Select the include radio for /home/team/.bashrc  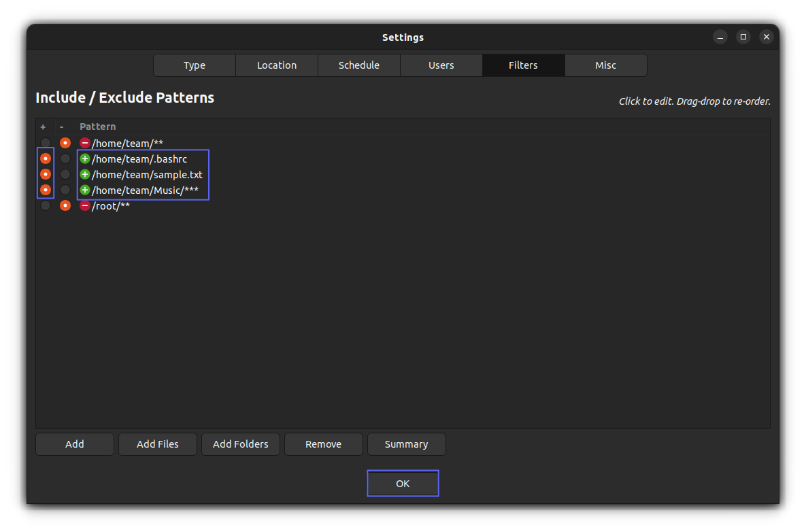coord(46,159)
